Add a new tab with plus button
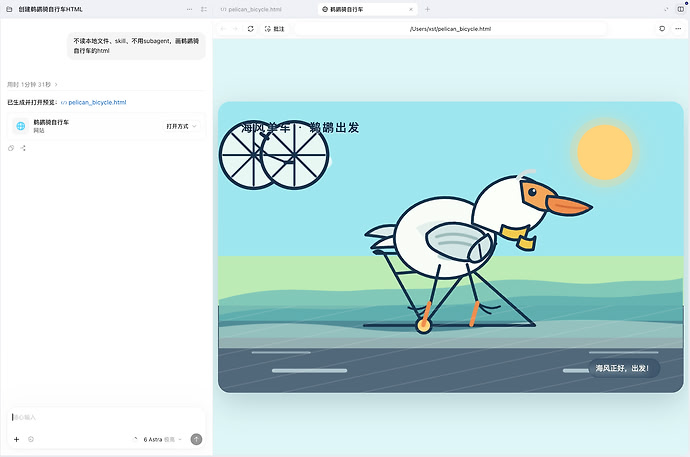The image size is (690, 457). 427,9
